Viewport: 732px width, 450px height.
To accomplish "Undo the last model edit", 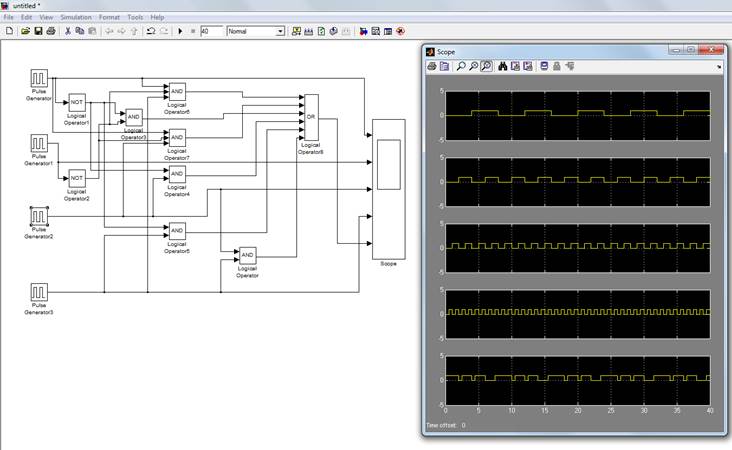I will coord(151,31).
